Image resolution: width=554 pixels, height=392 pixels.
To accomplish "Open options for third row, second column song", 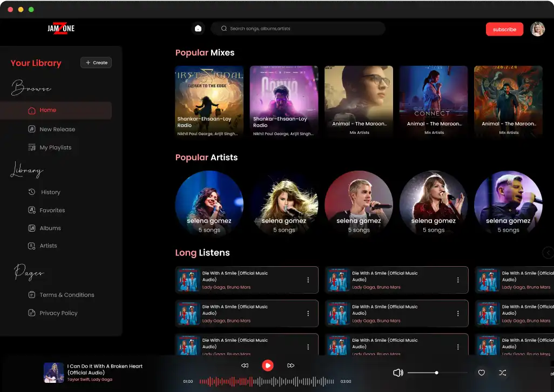I will click(x=458, y=347).
